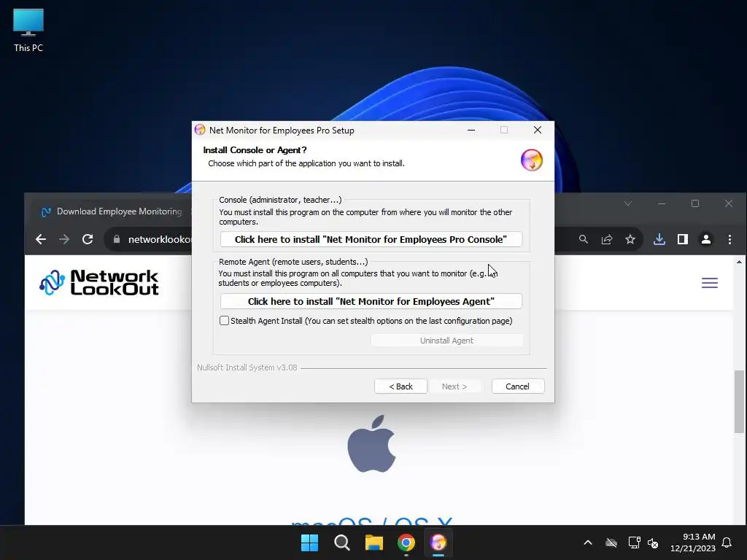Screen dimensions: 747x560
Task: Click setup title bar app icon
Action: 200,130
